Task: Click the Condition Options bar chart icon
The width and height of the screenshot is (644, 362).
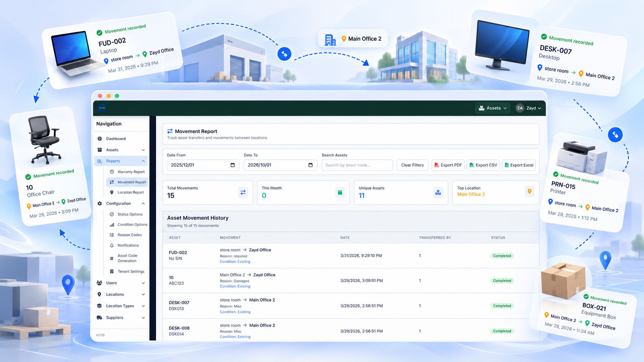Action: click(x=112, y=225)
